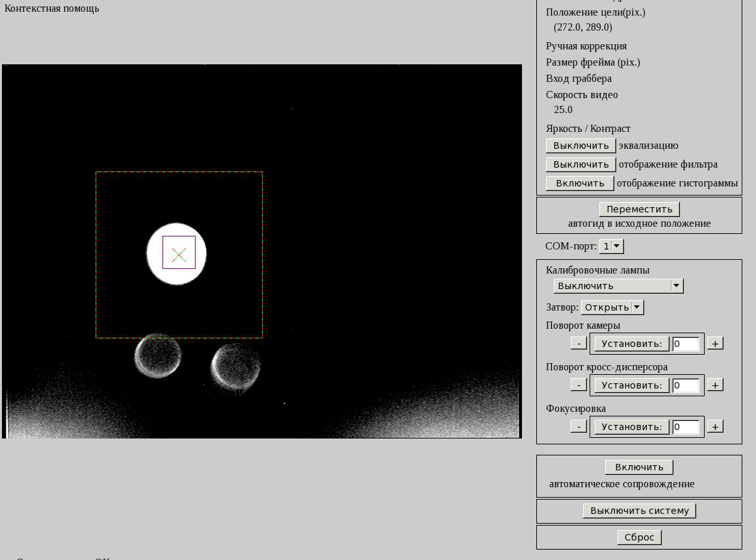
Task: Enable histogram display
Action: point(580,183)
